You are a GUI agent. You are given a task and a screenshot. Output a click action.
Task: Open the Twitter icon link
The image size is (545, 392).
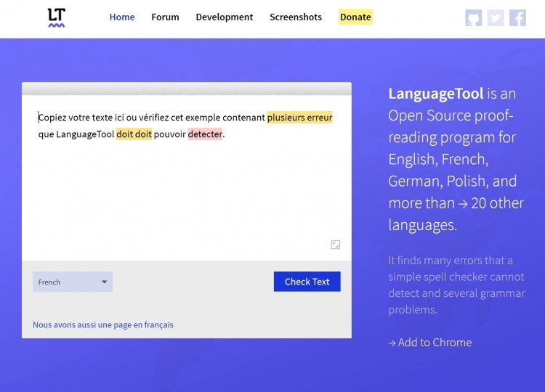tap(496, 17)
